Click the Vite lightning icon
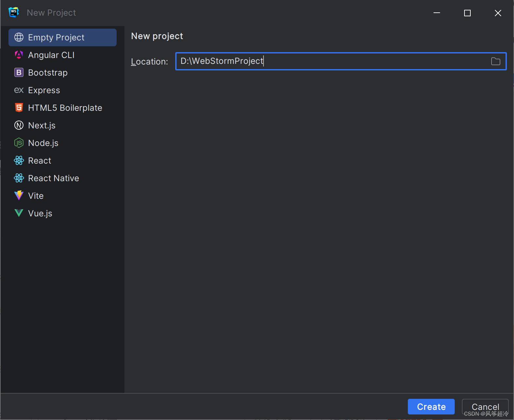This screenshot has width=514, height=420. (x=19, y=196)
